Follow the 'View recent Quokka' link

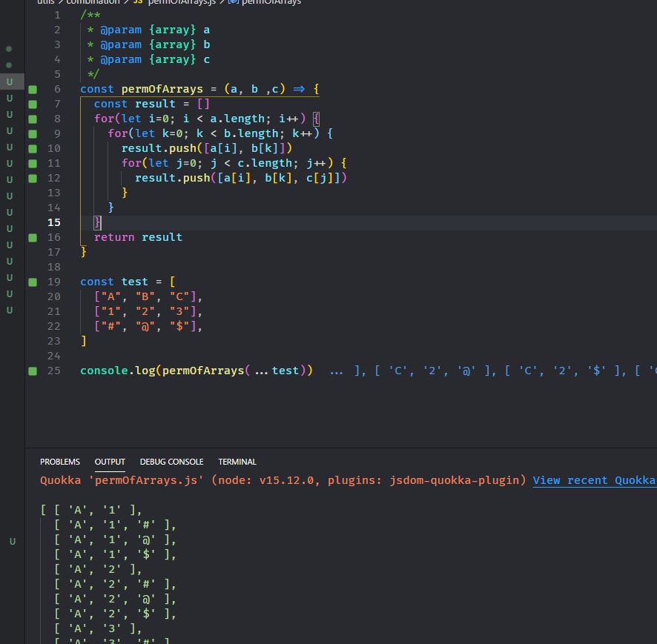point(594,480)
